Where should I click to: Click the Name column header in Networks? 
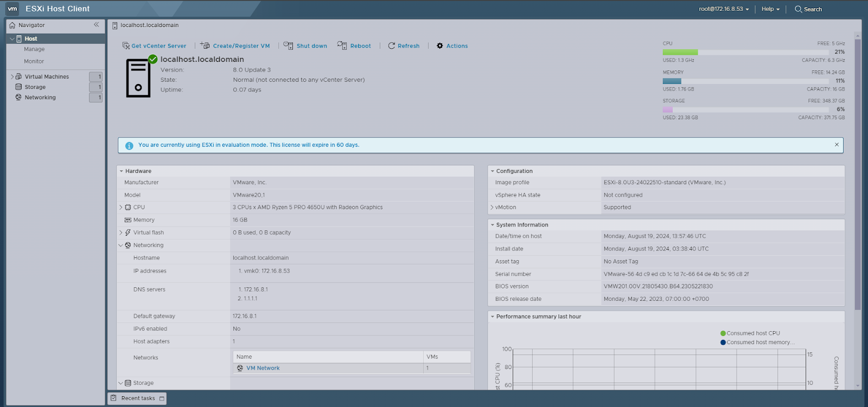(x=328, y=357)
